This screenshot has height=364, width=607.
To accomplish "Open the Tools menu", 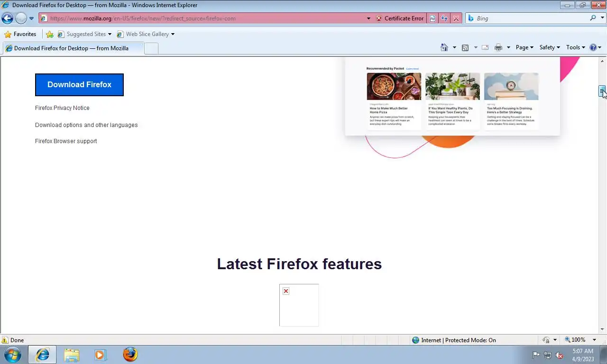I will [575, 47].
